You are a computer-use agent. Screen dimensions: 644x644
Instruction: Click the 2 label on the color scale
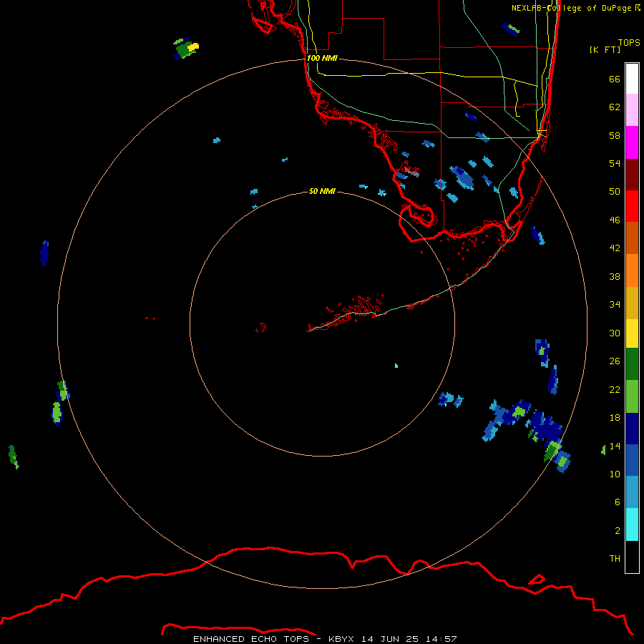pyautogui.click(x=618, y=531)
